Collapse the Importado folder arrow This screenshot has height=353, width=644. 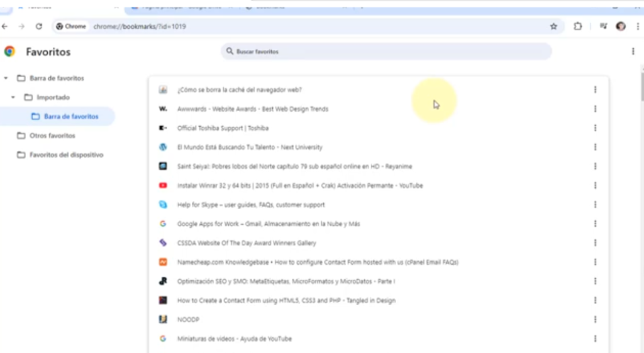click(13, 97)
